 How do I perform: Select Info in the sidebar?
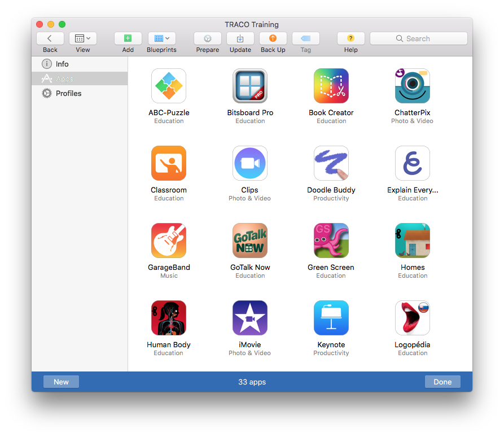pos(80,64)
